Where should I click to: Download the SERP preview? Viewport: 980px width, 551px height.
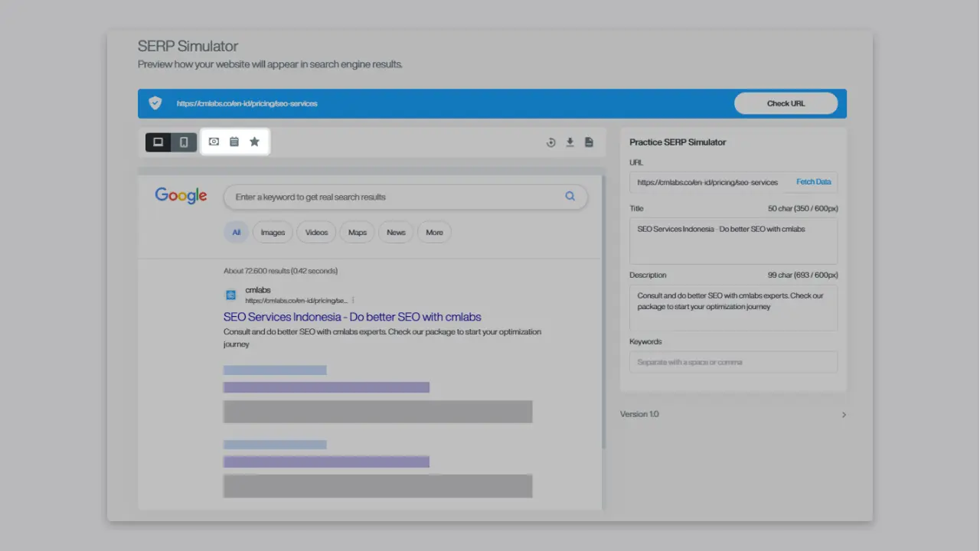570,142
